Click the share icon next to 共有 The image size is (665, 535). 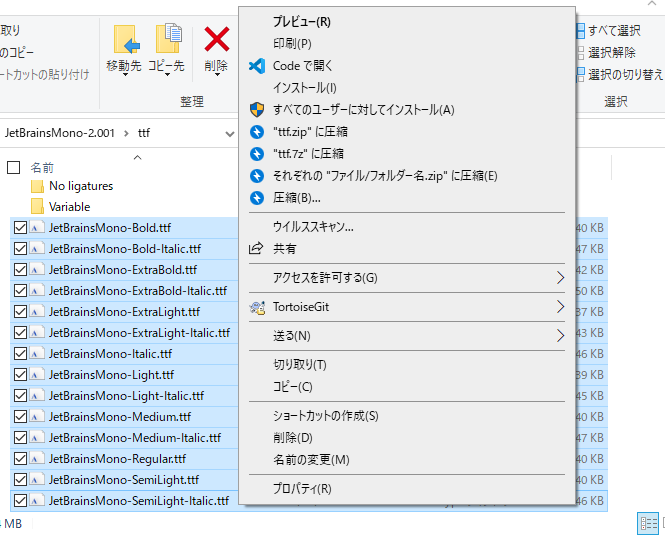tap(256, 248)
